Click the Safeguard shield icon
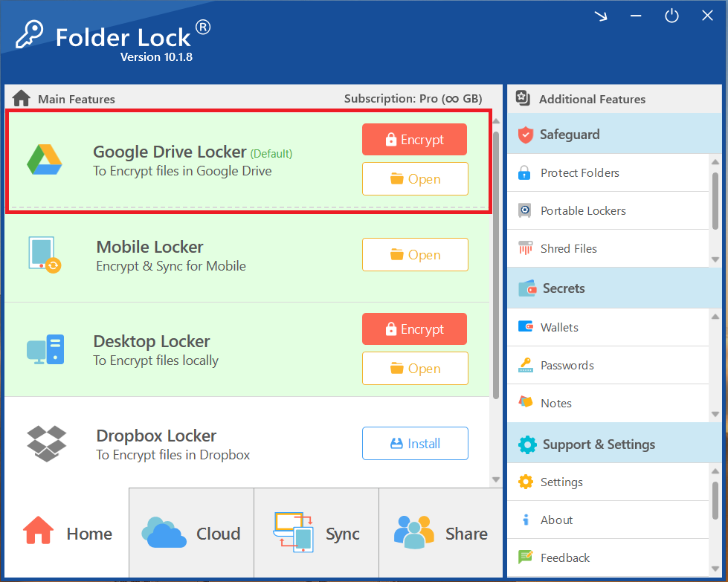 (526, 135)
